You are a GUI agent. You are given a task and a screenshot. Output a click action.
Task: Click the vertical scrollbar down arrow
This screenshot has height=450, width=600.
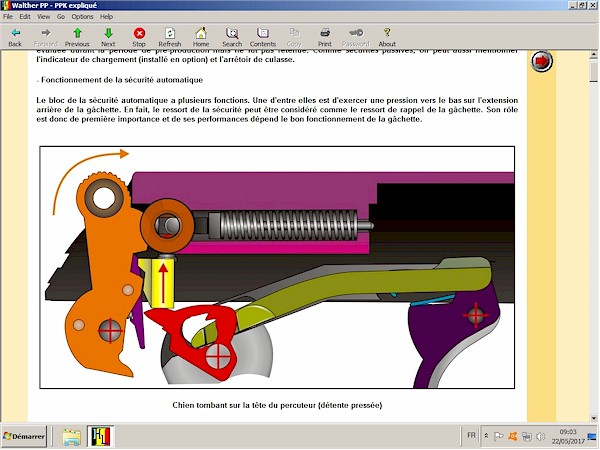pyautogui.click(x=593, y=417)
